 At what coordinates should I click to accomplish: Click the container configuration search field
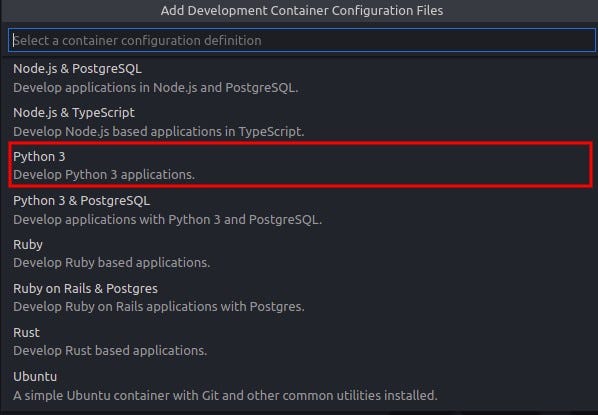tap(301, 40)
